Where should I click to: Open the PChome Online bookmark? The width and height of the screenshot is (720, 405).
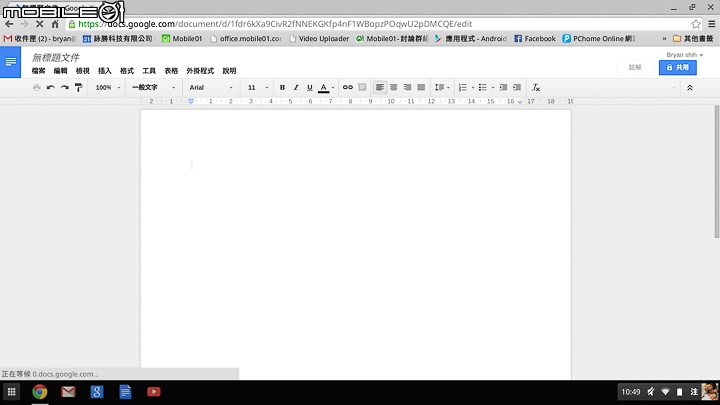tap(598, 39)
